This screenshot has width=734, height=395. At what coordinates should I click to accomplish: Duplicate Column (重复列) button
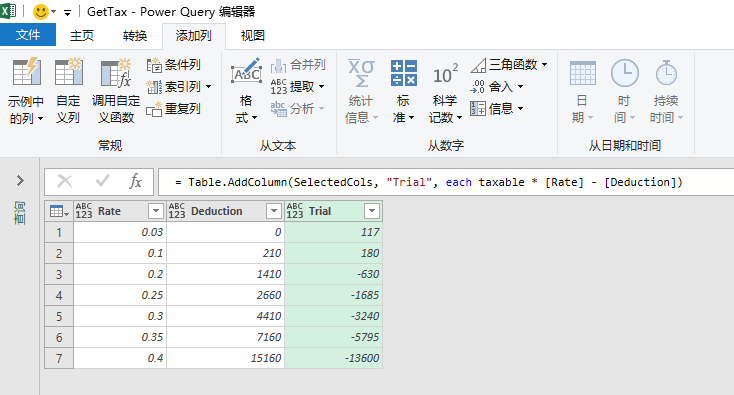173,109
